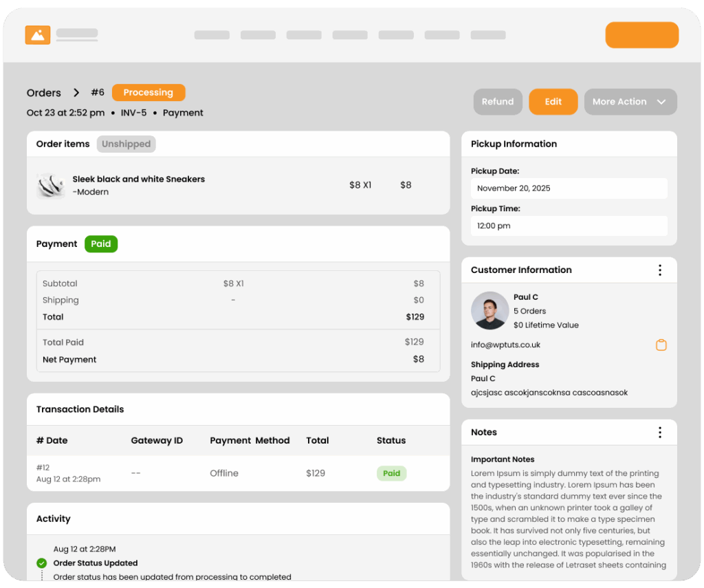704x588 pixels.
Task: Click the green check activity status icon
Action: tap(42, 563)
